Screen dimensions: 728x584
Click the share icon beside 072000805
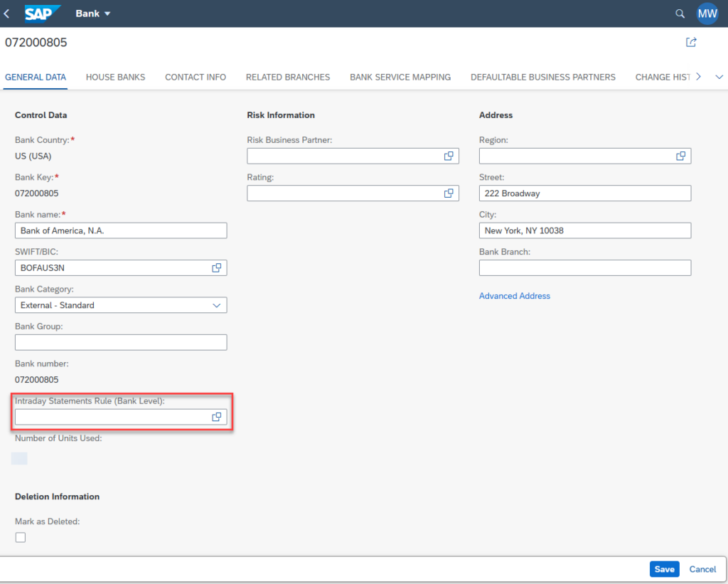tap(691, 42)
